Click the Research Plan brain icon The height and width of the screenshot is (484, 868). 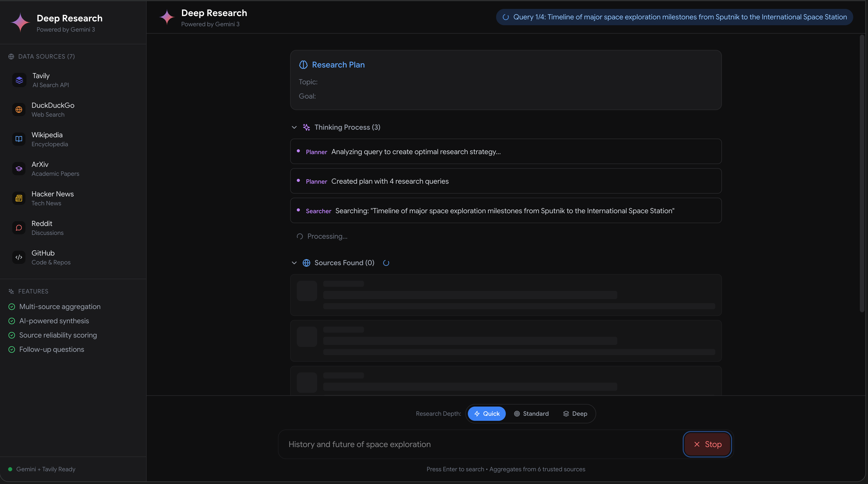point(303,65)
